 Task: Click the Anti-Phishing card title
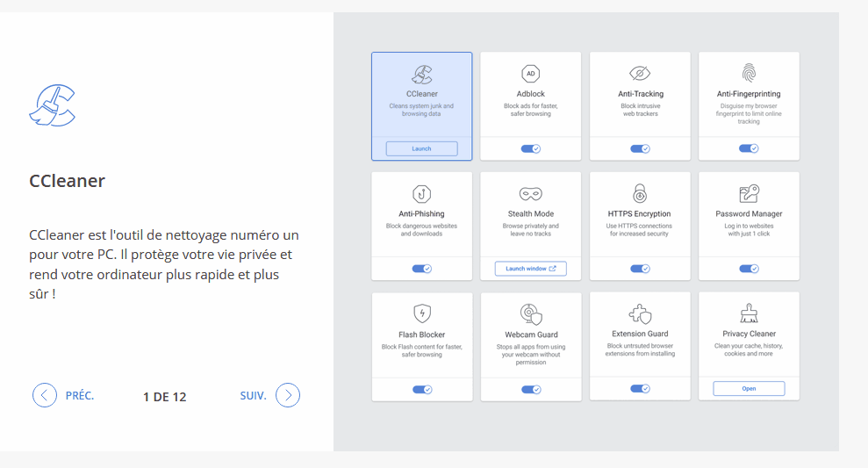(x=421, y=213)
